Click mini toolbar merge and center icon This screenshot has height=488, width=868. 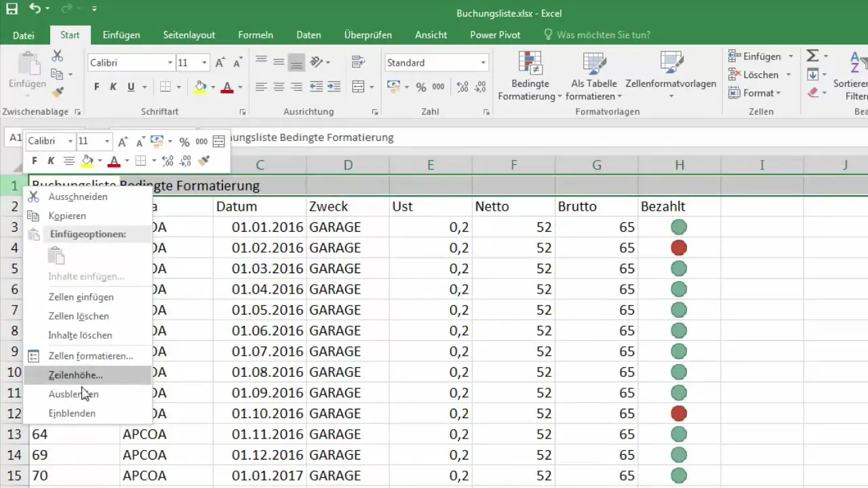tap(218, 142)
